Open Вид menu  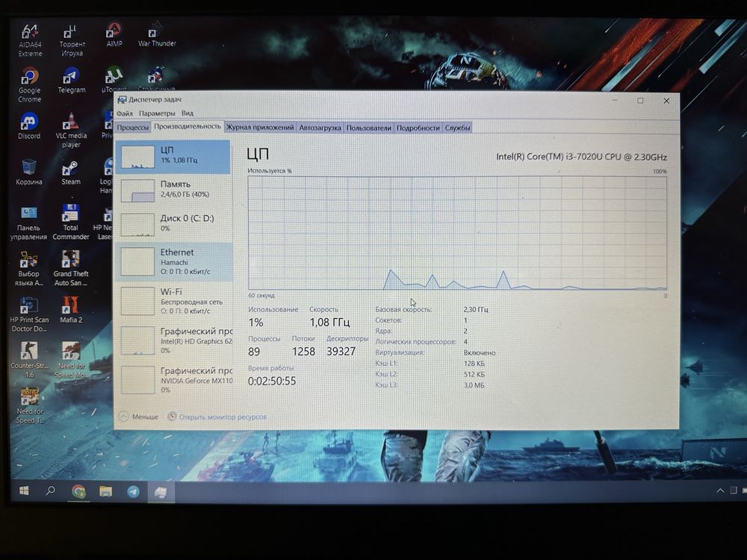[x=187, y=113]
